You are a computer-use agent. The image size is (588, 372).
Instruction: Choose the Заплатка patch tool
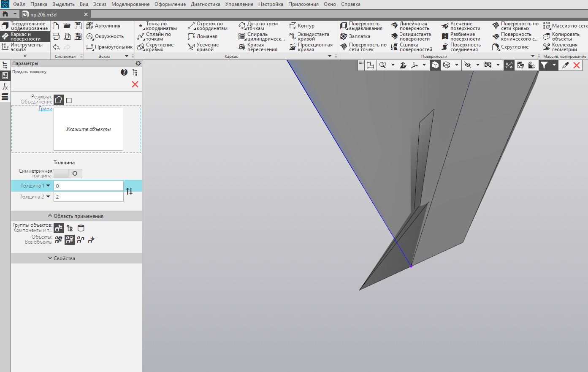(x=355, y=36)
